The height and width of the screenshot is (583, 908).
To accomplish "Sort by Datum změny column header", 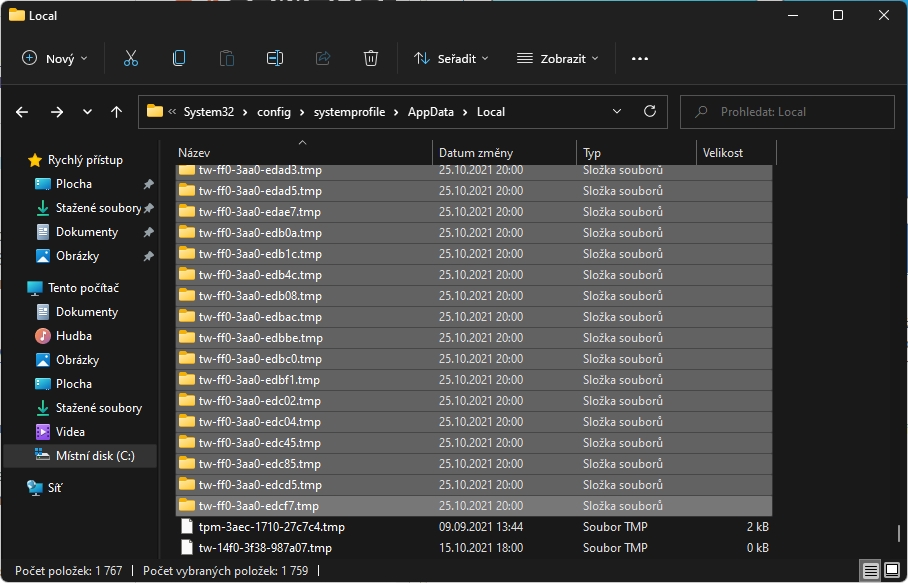I will click(476, 153).
